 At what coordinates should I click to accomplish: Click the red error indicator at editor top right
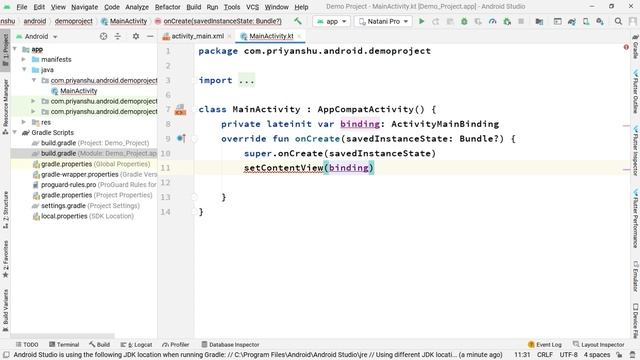[x=626, y=47]
